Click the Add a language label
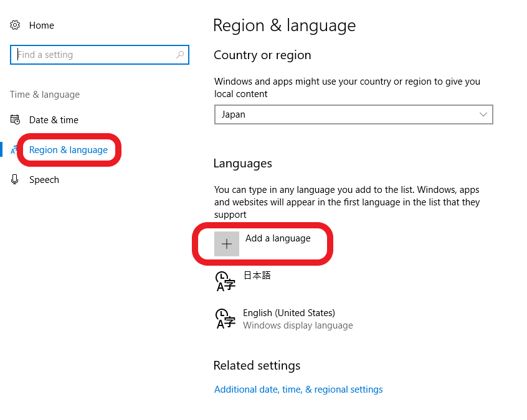The image size is (527, 420). 278,238
